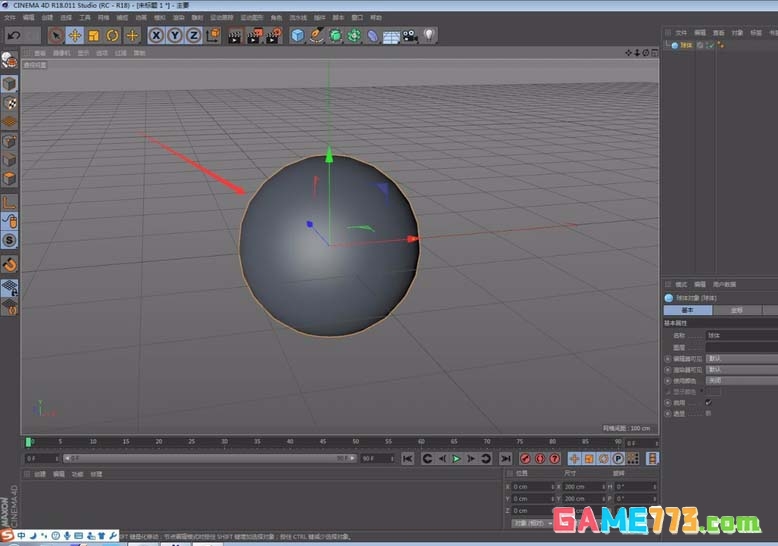This screenshot has height=546, width=778.
Task: Toggle the X axis lock
Action: (x=156, y=35)
